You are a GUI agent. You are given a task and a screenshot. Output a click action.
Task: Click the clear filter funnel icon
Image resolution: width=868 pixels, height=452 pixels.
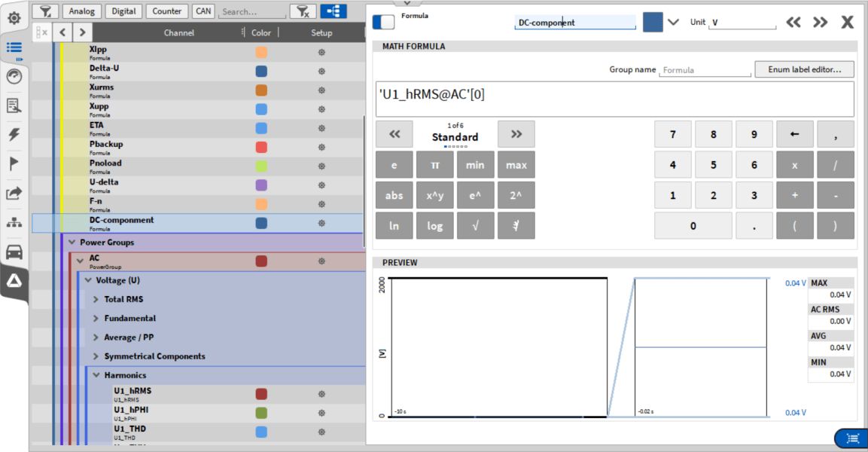click(x=303, y=11)
